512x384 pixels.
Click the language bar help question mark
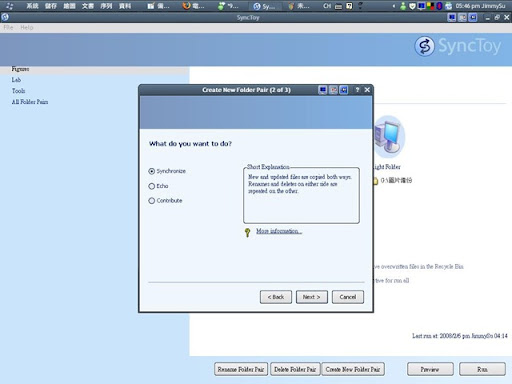pyautogui.click(x=349, y=6)
